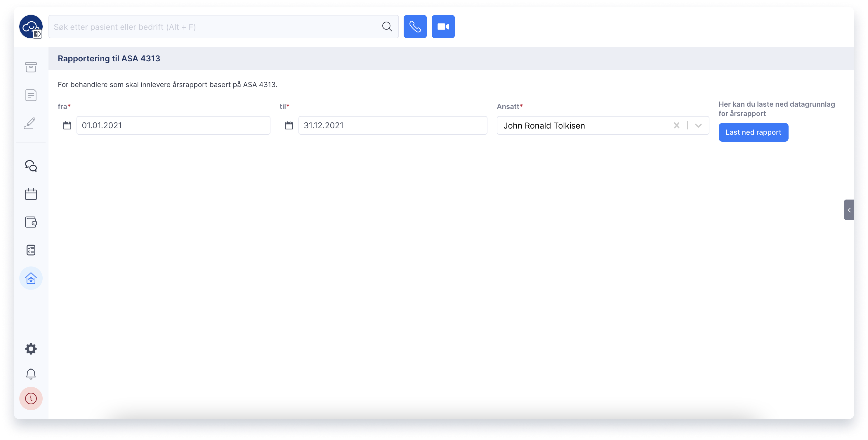Viewport: 868px width, 440px height.
Task: Click Last ned rapport button
Action: (753, 132)
